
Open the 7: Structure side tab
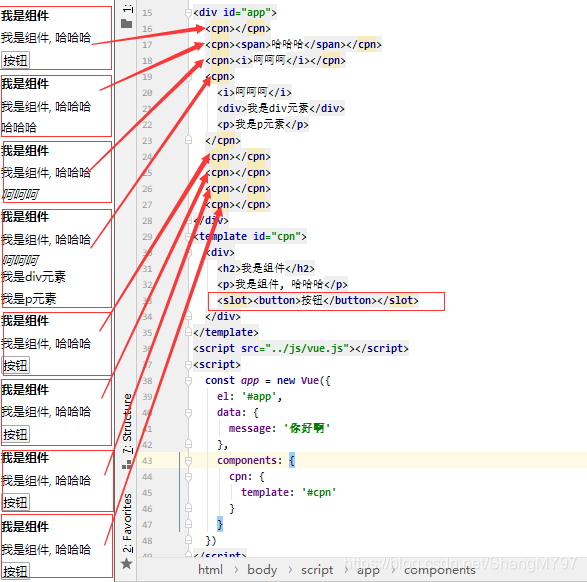(x=127, y=424)
